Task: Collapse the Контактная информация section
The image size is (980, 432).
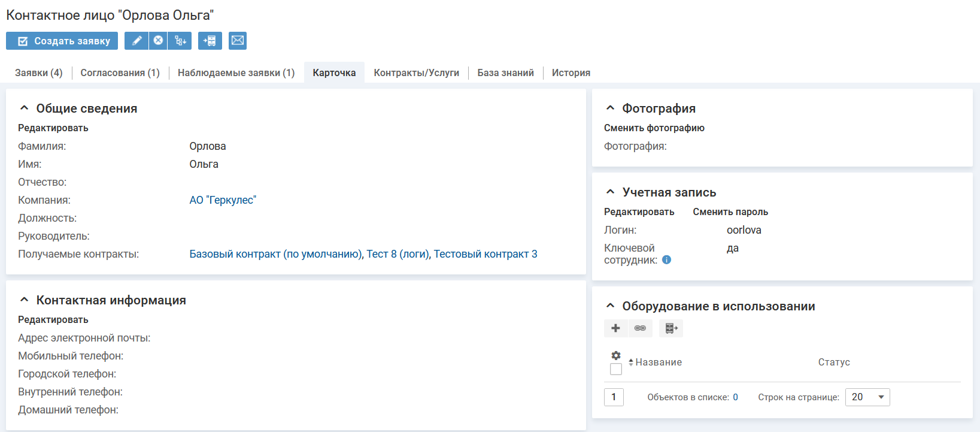Action: [24, 300]
